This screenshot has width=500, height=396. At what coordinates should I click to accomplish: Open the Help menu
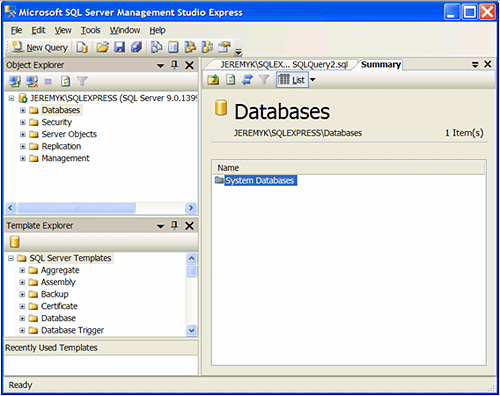point(157,30)
